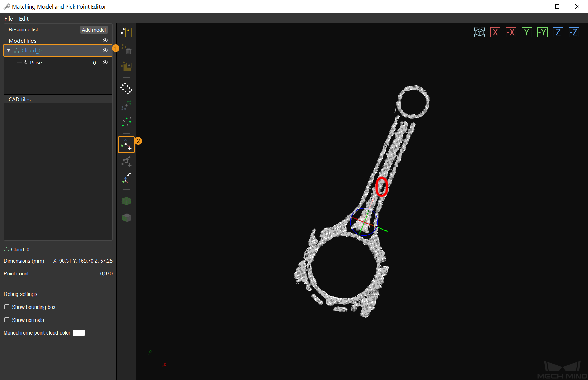Activate the add pose axes tool

(126, 145)
